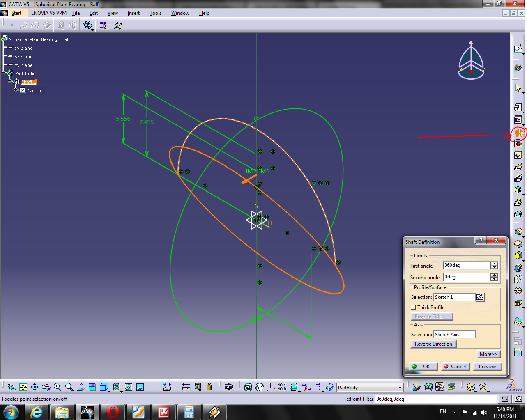The width and height of the screenshot is (527, 420).
Task: Click Cancel in Shaft Definition
Action: coord(455,367)
